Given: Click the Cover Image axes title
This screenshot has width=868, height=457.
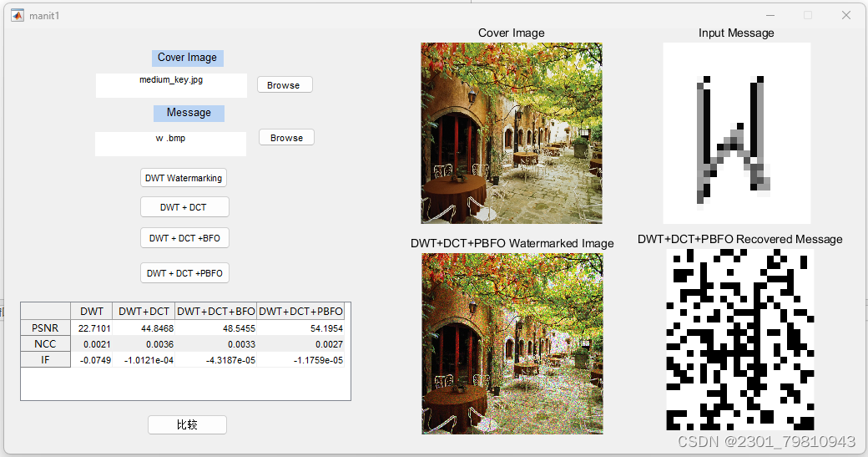Looking at the screenshot, I should coord(512,33).
